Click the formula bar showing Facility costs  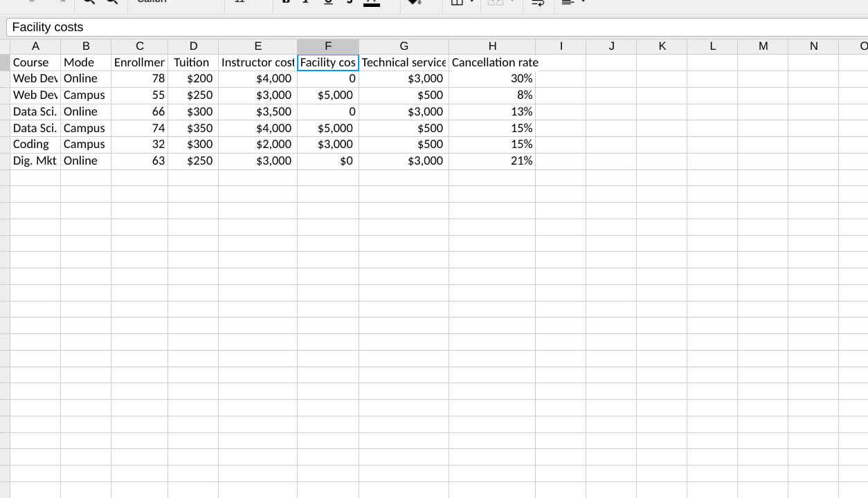point(437,27)
